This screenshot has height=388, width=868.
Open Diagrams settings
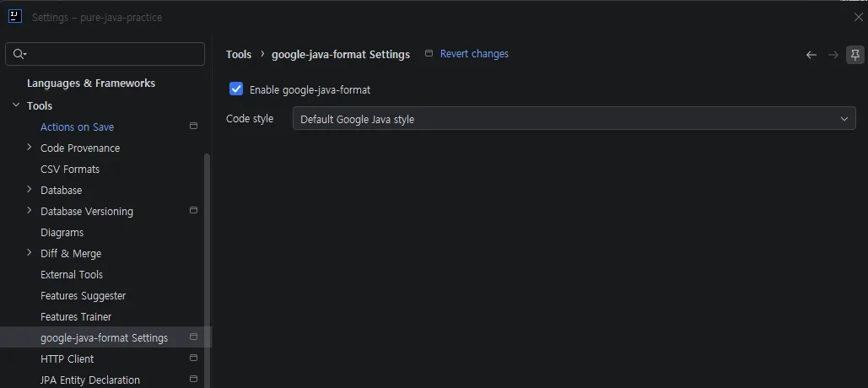click(62, 233)
